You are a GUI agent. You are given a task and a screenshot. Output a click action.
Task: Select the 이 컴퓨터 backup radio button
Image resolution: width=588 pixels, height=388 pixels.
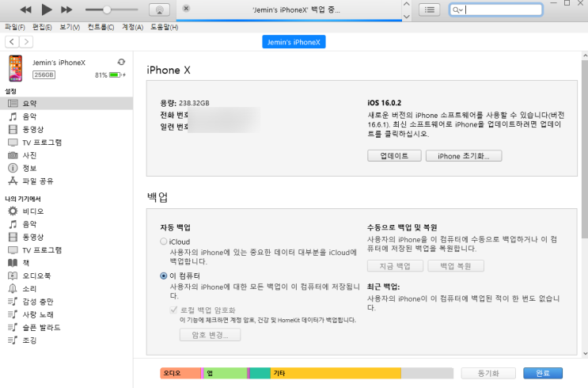click(164, 276)
